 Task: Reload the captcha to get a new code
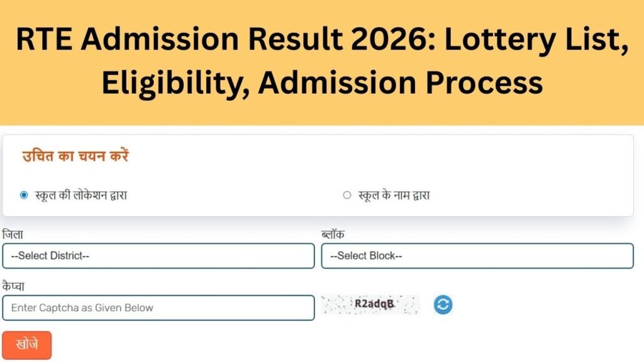point(441,304)
